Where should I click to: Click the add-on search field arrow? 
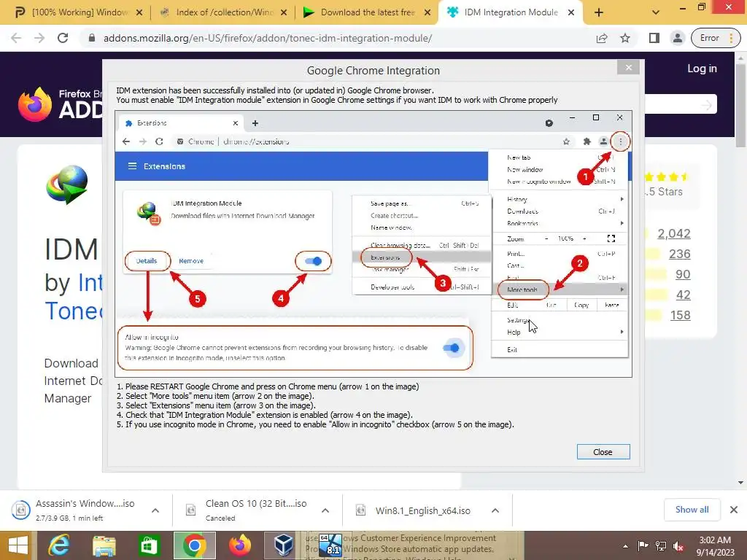point(706,105)
